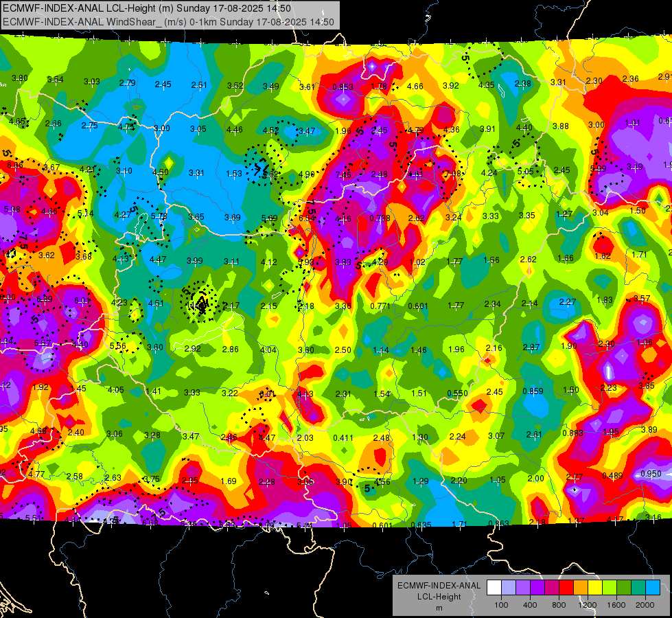
Task: Click the wind shear value 4.77
Action: (36, 474)
